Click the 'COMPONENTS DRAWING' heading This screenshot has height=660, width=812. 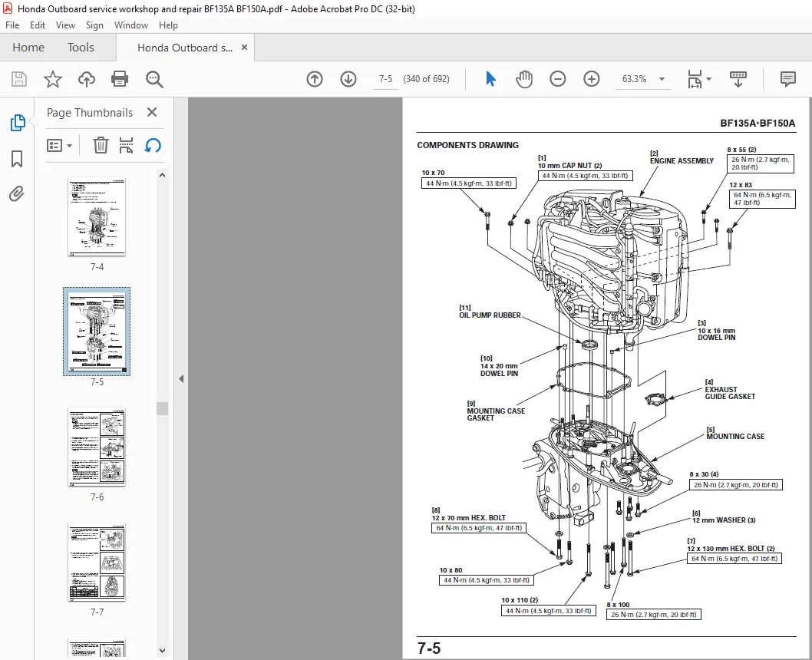point(467,146)
